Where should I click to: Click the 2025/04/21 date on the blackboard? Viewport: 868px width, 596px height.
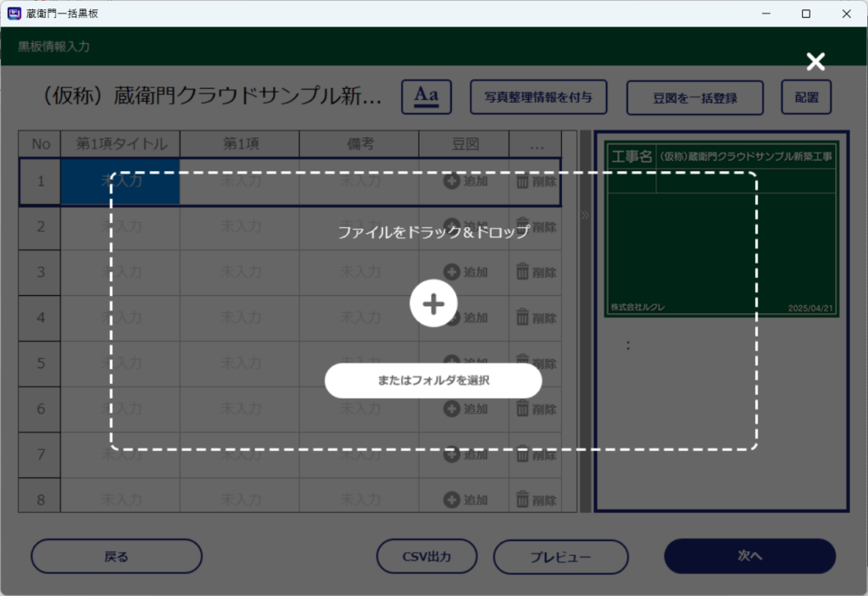(x=810, y=309)
